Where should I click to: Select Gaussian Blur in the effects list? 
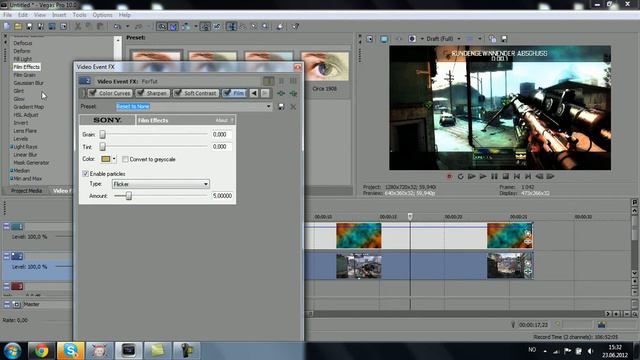point(28,83)
